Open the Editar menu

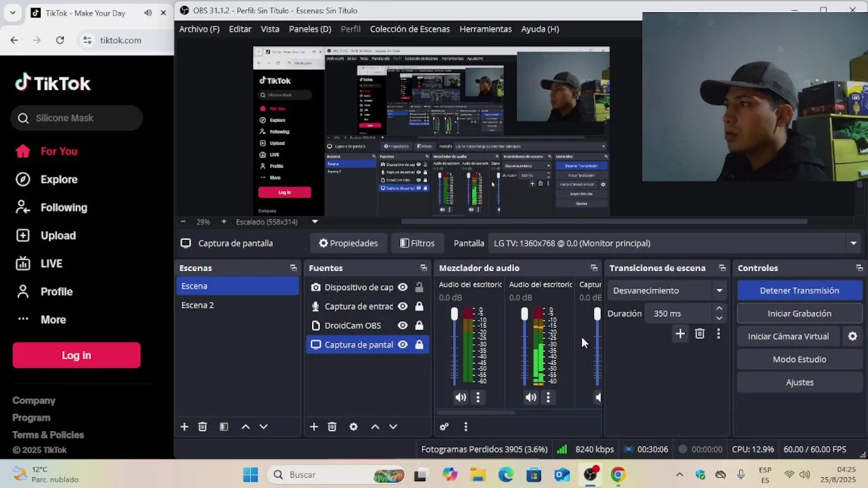point(240,29)
